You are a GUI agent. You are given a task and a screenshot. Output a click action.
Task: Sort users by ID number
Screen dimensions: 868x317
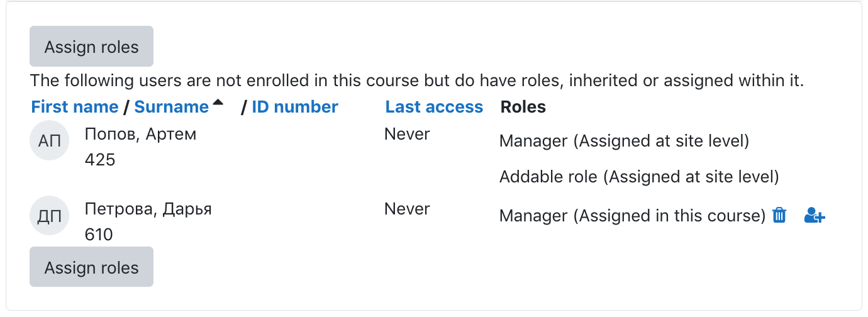pyautogui.click(x=295, y=107)
